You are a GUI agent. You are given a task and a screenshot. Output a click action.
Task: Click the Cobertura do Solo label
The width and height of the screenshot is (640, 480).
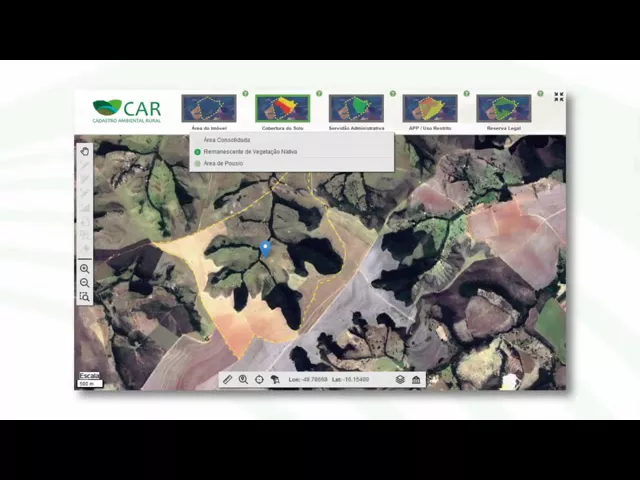[282, 128]
